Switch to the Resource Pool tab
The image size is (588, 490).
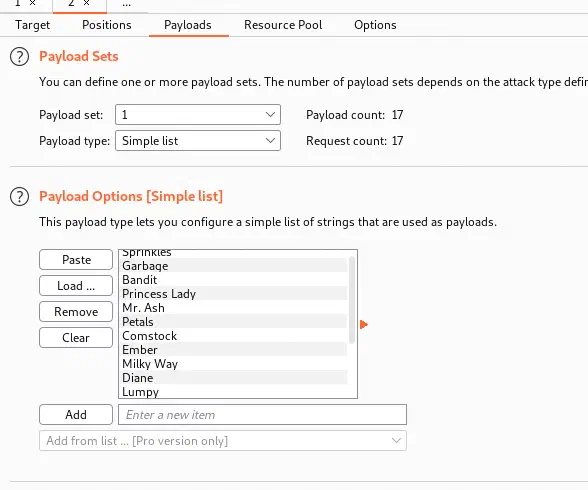[x=283, y=25]
